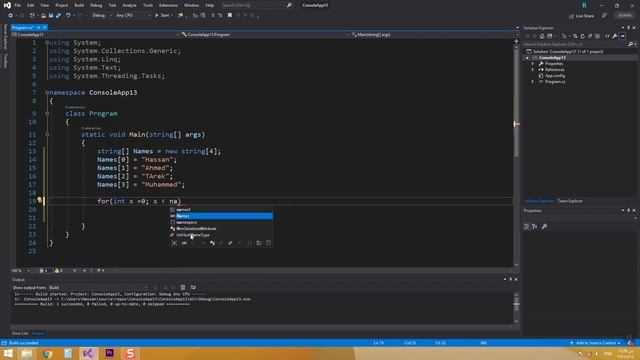Click the Open File toolbar icon

pos(43,16)
